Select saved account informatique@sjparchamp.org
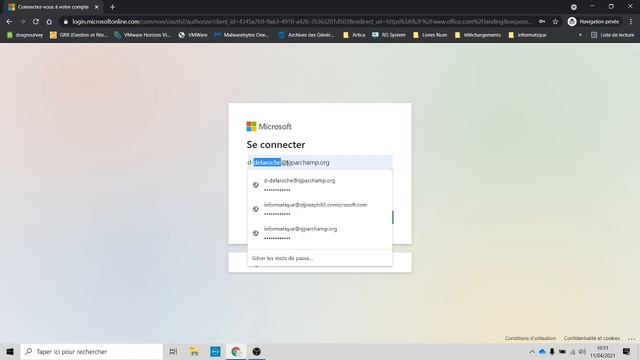 320,233
